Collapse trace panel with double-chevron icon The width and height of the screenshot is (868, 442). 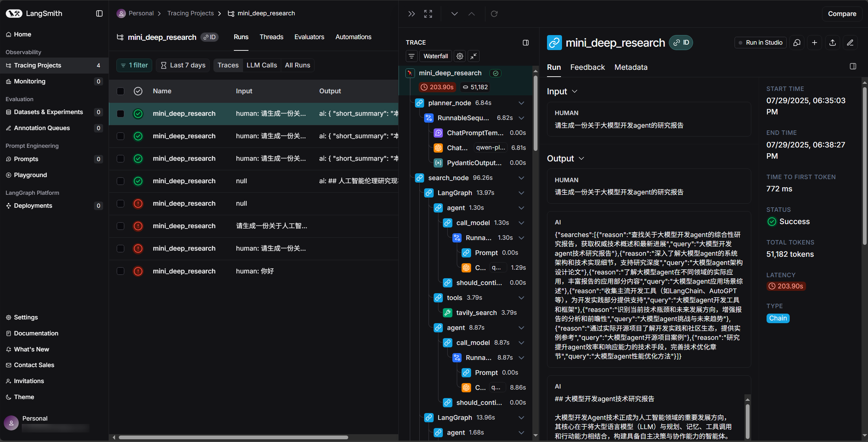[412, 14]
